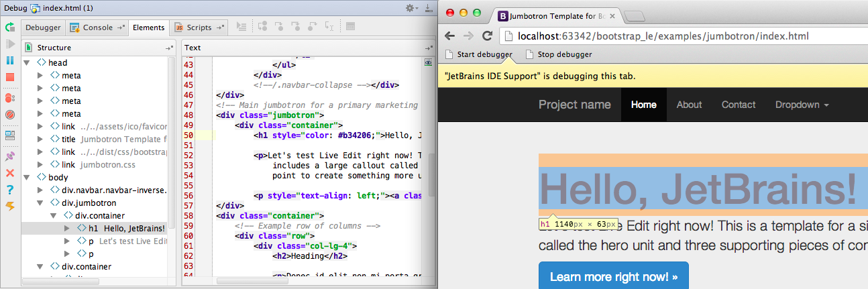Open the Debug tool window gear settings menu
Viewport: 868px width, 289px height.
[x=411, y=8]
